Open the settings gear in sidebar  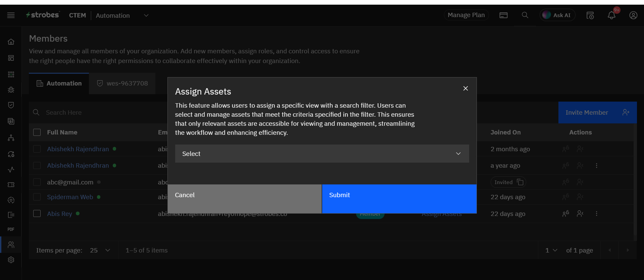click(11, 260)
